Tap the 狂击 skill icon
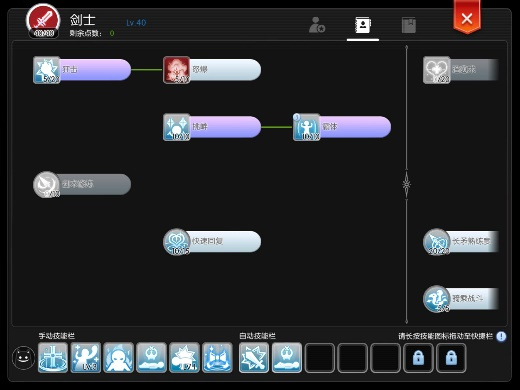520x390 pixels. click(47, 70)
